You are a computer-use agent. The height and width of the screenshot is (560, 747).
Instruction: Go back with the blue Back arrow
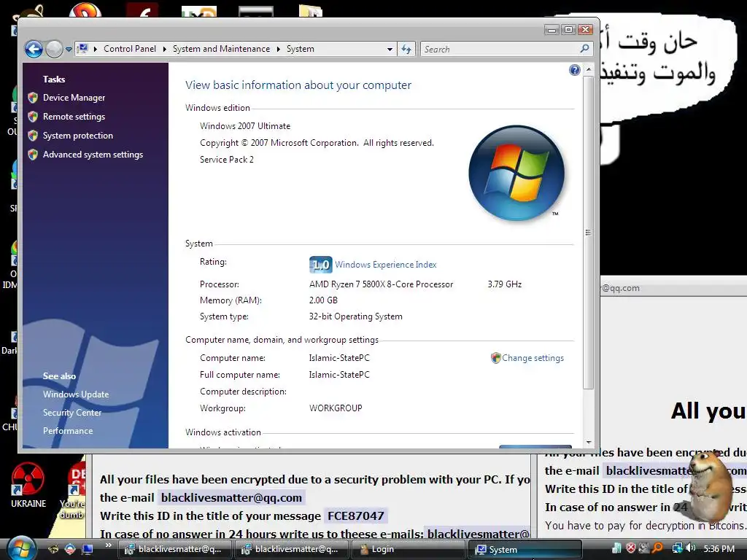(x=34, y=49)
